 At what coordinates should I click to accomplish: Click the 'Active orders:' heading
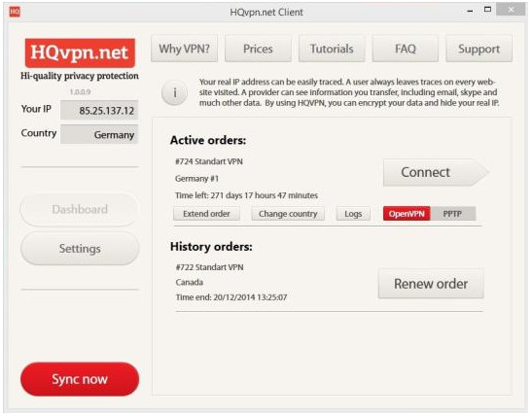[x=208, y=140]
